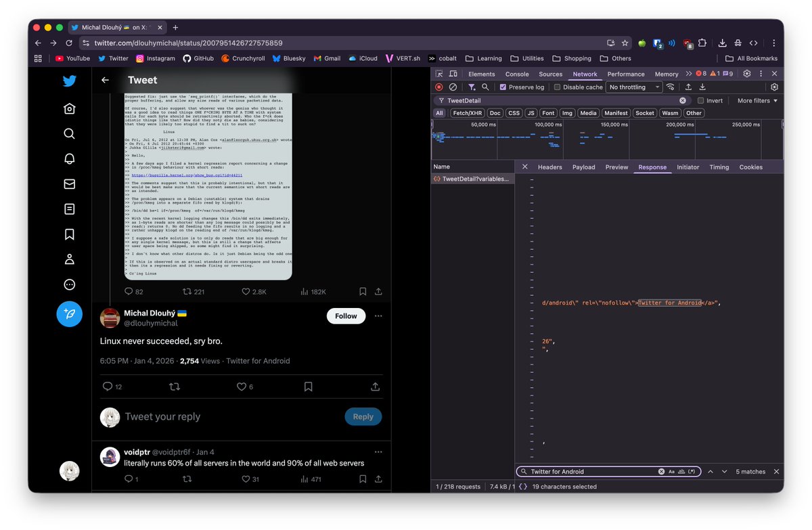Click the blue compose Tweet button
812x530 pixels.
tap(69, 313)
